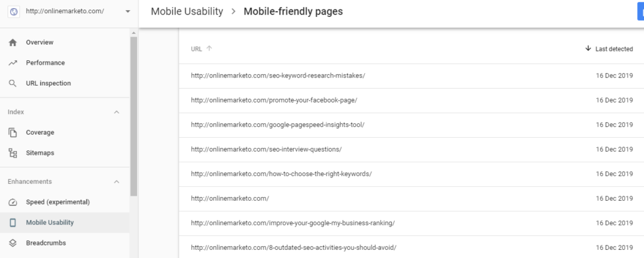Select the seo-interview-questions URL row
The width and height of the screenshot is (644, 258).
click(x=267, y=149)
